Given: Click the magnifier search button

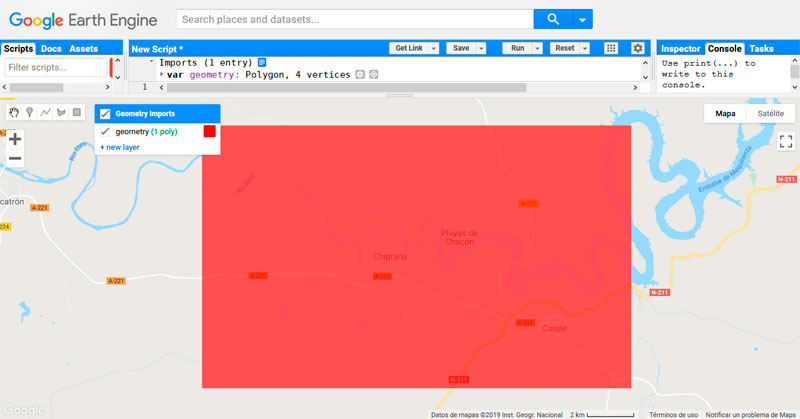Looking at the screenshot, I should tap(553, 19).
